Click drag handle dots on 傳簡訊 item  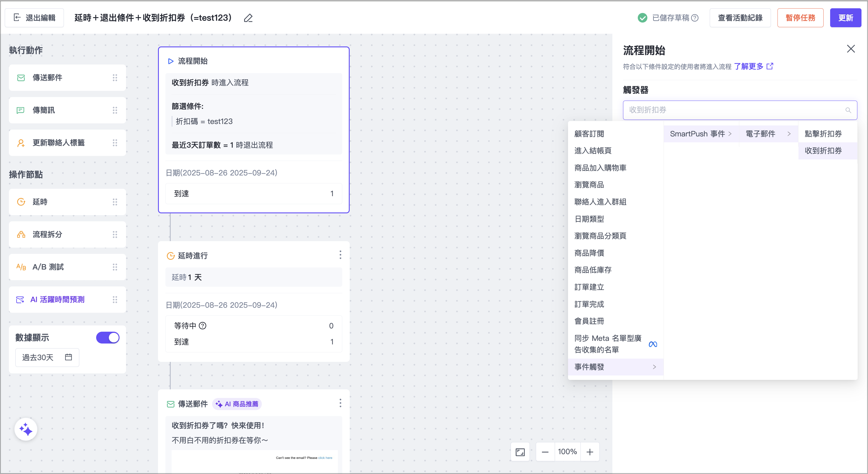tap(115, 110)
